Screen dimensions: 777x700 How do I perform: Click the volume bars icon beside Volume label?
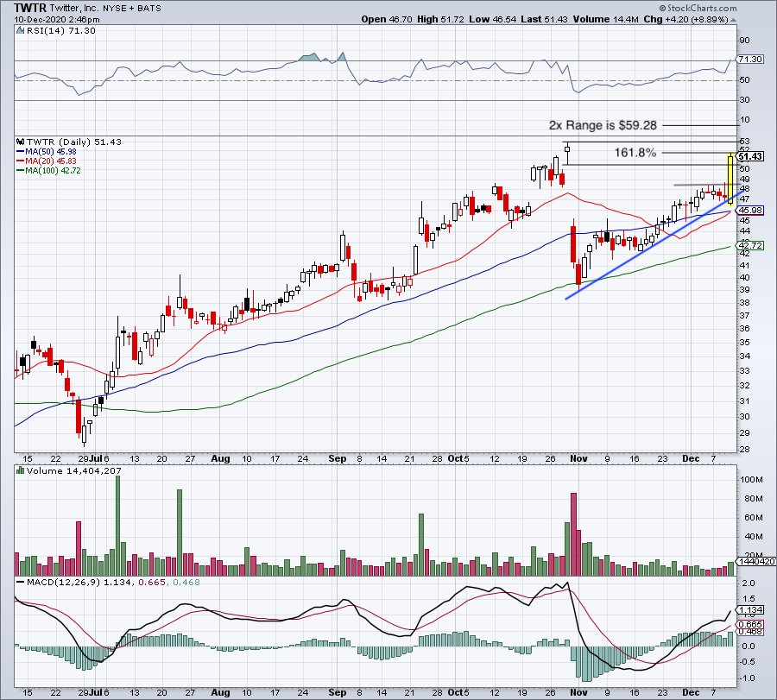pyautogui.click(x=21, y=470)
